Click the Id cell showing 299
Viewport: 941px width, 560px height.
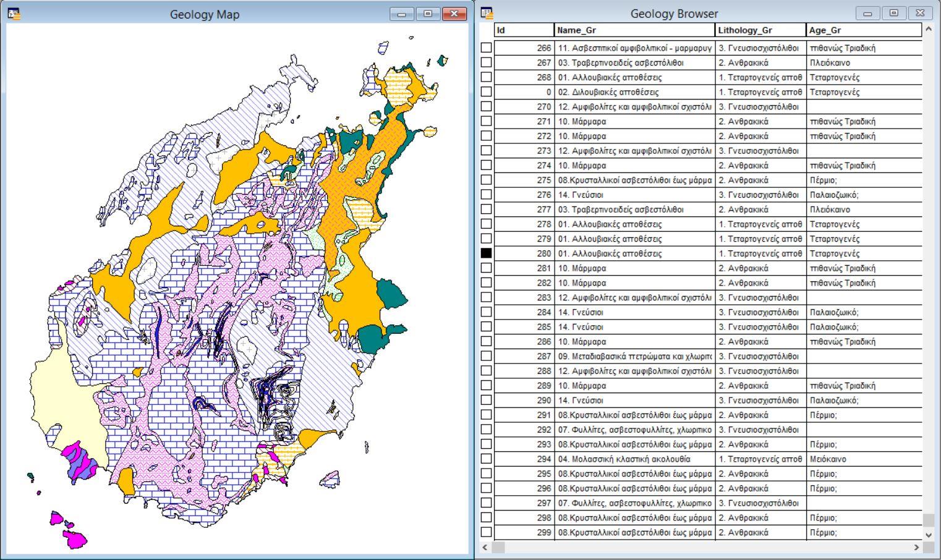click(x=524, y=533)
